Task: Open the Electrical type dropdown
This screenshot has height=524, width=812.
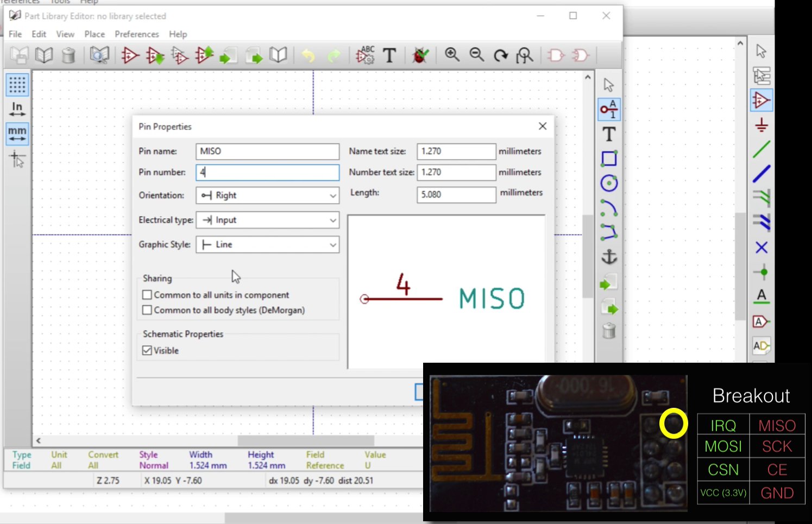Action: tap(268, 220)
